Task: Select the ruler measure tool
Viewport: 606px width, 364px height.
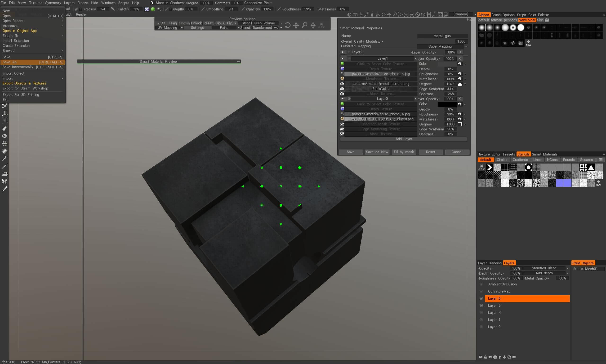Action: point(5,189)
